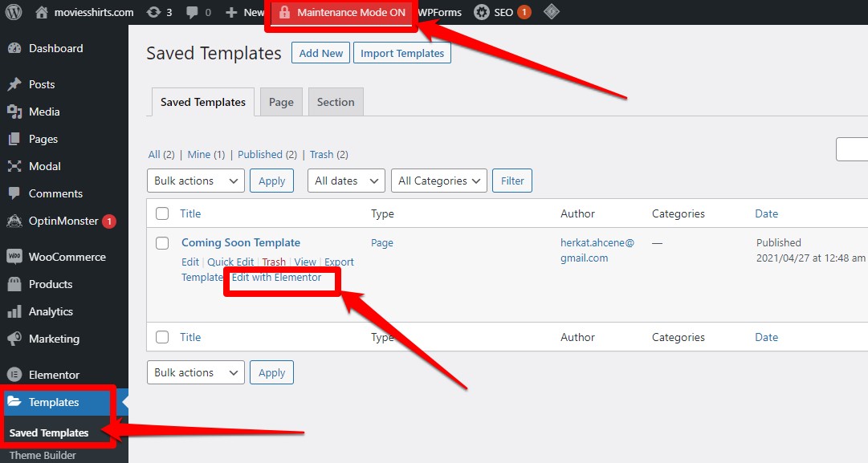Sort by Title in top header

click(190, 213)
